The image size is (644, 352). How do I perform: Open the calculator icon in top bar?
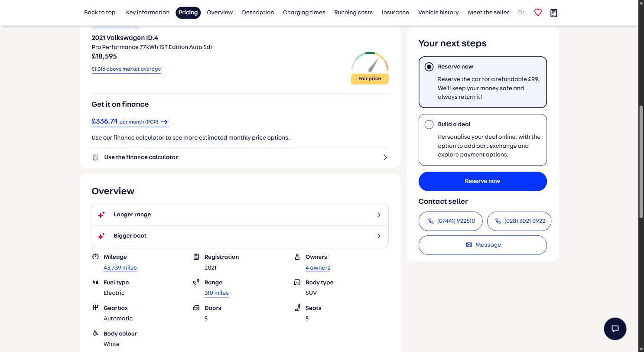pyautogui.click(x=553, y=13)
